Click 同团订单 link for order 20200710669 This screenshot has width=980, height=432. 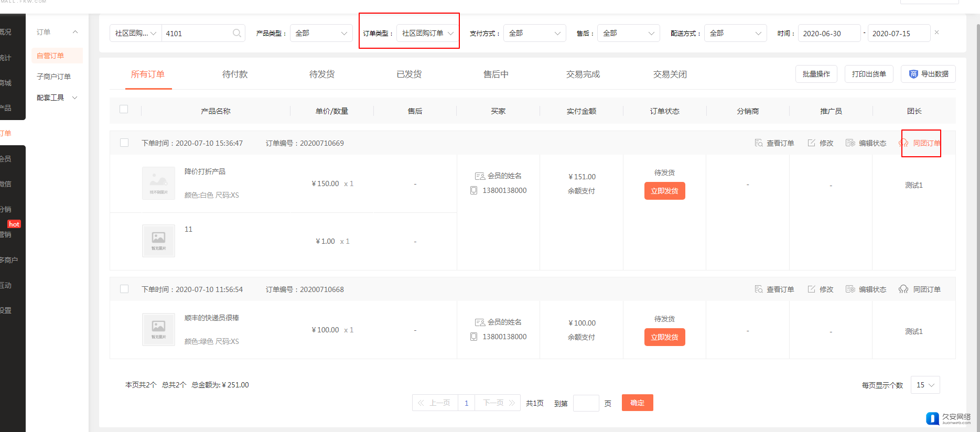click(927, 143)
